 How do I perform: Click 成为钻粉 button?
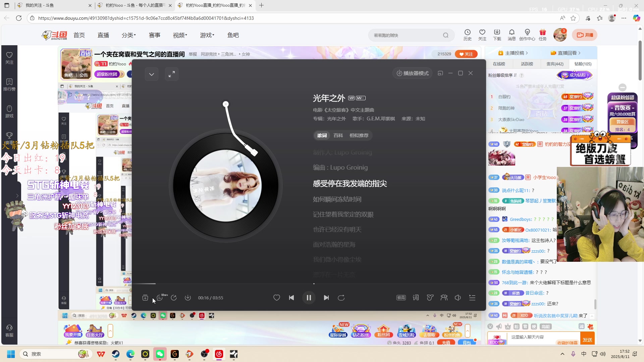pos(575,75)
